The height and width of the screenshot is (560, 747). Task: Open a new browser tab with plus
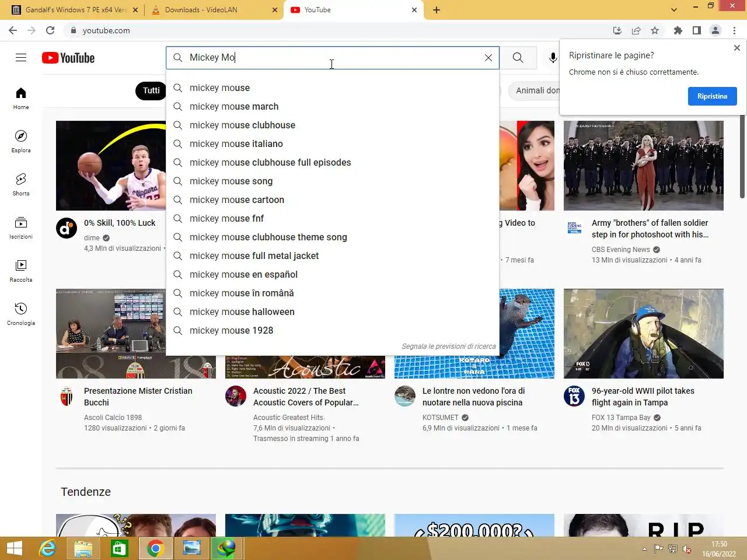click(x=437, y=10)
